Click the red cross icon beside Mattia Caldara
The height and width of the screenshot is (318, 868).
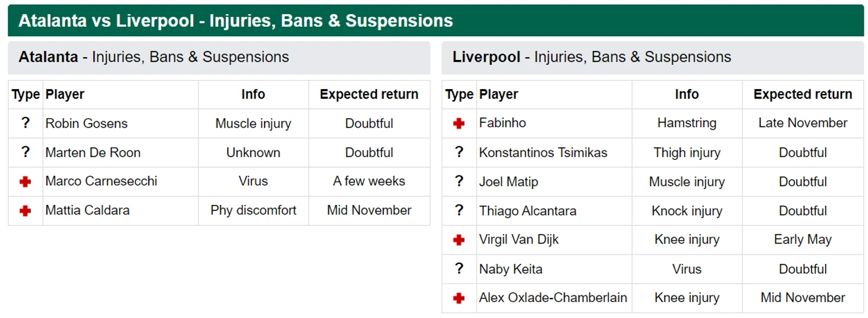pos(25,211)
